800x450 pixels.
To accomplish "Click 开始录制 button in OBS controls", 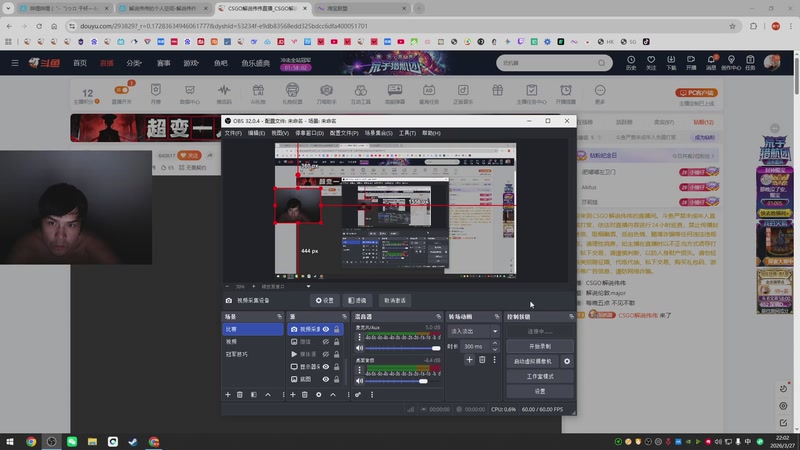I will 540,346.
